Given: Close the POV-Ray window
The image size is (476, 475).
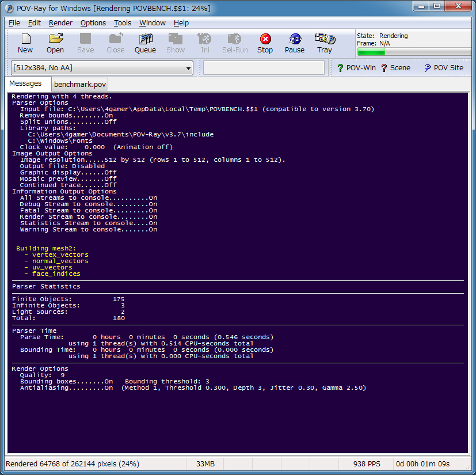Looking at the screenshot, I should 458,6.
